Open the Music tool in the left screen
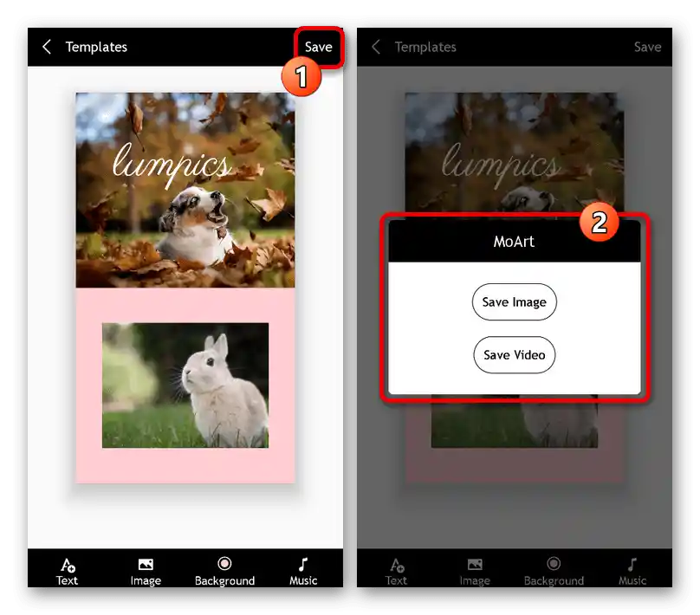 coord(303,572)
